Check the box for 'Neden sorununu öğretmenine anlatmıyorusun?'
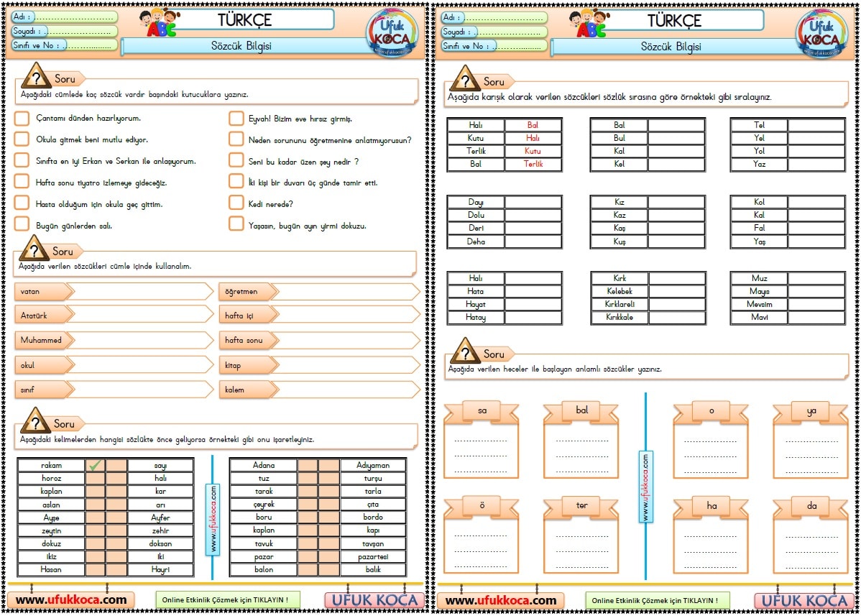861x616 pixels. 236,139
